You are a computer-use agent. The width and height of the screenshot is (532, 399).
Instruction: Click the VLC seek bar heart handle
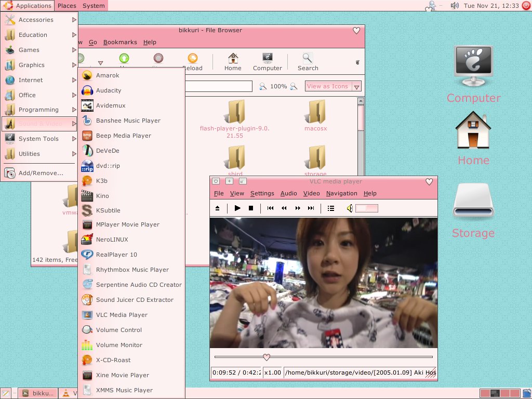point(267,357)
